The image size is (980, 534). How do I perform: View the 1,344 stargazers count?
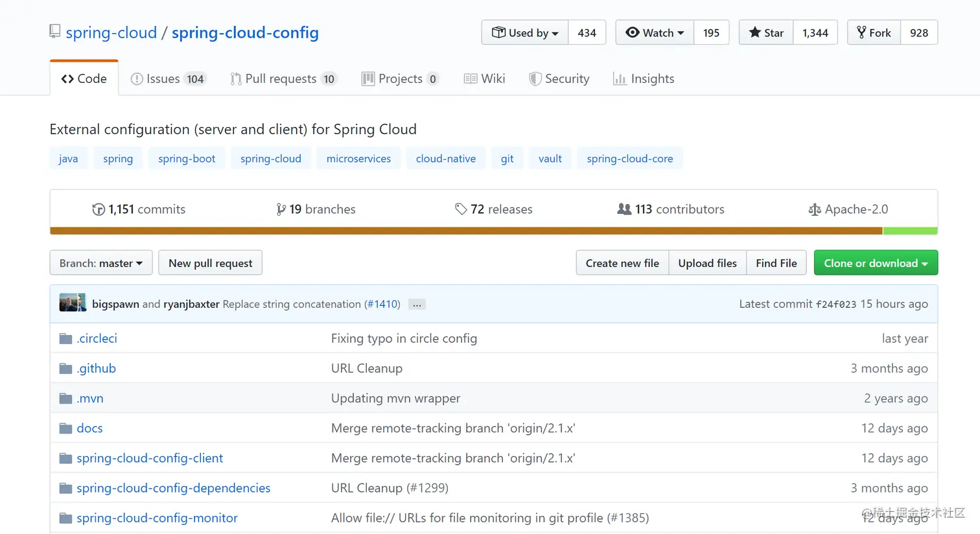pyautogui.click(x=815, y=32)
